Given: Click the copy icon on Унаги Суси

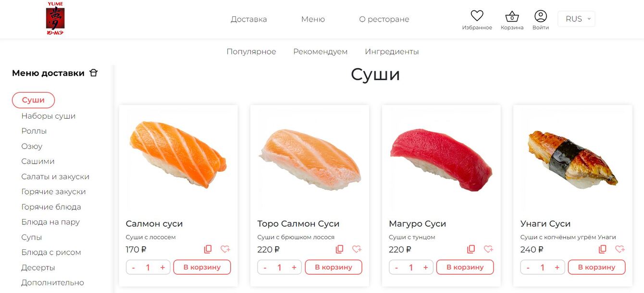Looking at the screenshot, I should pyautogui.click(x=603, y=249).
